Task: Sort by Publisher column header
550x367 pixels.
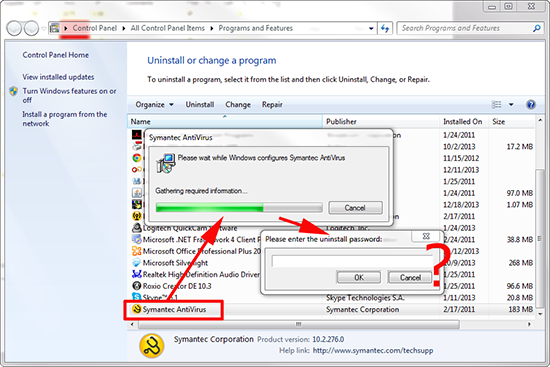Action: (x=381, y=121)
